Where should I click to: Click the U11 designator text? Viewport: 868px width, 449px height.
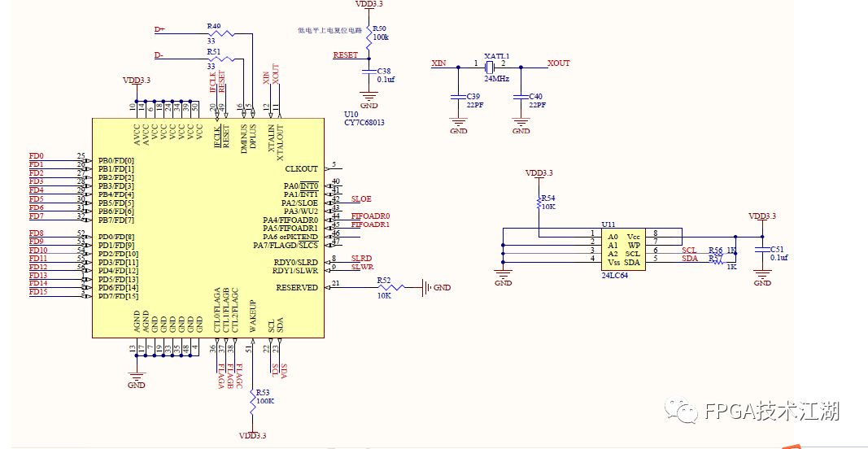(x=609, y=224)
